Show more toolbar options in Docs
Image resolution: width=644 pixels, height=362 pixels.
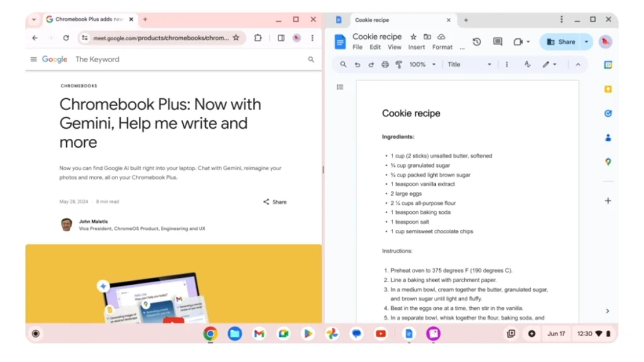point(506,65)
